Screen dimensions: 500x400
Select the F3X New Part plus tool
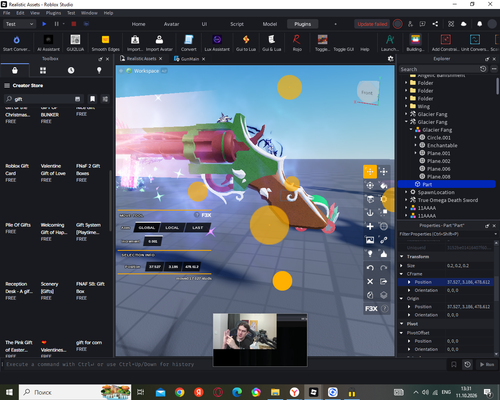coord(370,226)
